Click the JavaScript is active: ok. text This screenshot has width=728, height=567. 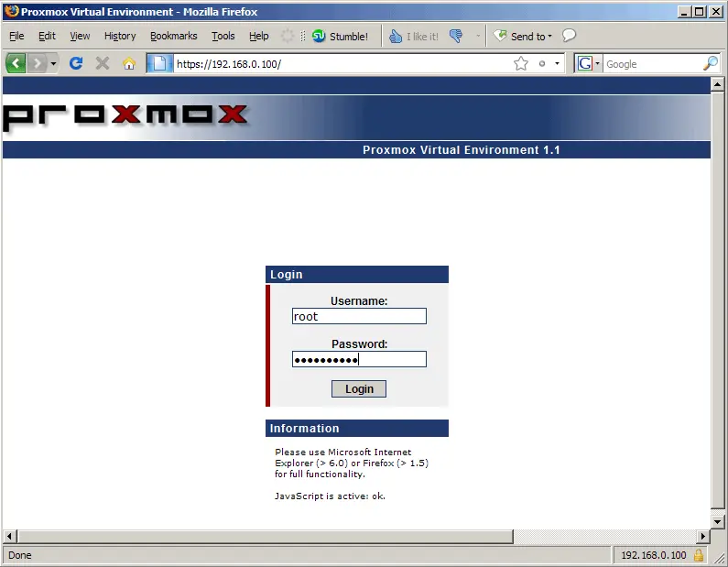(330, 496)
